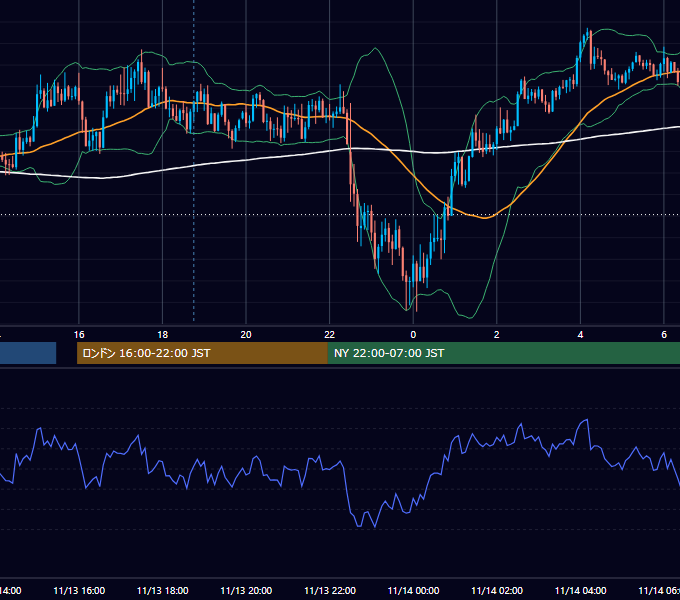
Task: Click the 20 hour axis label
Action: 246,335
